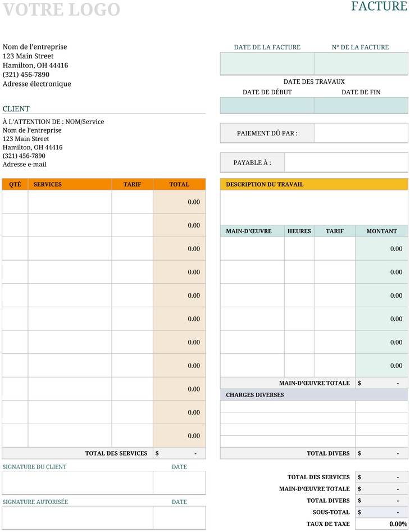
Task: Click the field next to PAYABLE À
Action: tap(346, 162)
